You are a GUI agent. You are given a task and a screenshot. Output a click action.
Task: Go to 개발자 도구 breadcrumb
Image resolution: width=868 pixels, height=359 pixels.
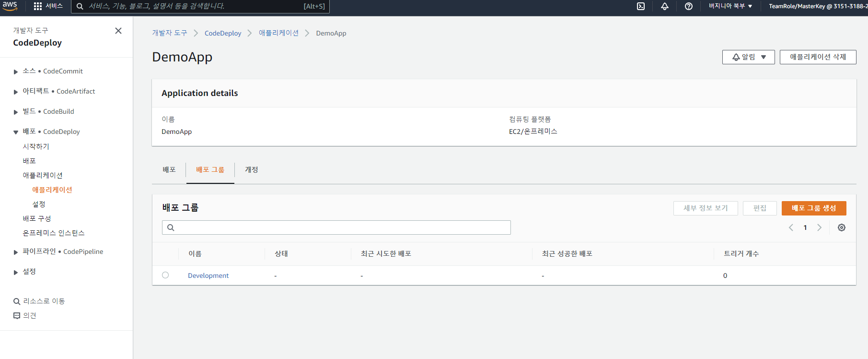pyautogui.click(x=170, y=33)
